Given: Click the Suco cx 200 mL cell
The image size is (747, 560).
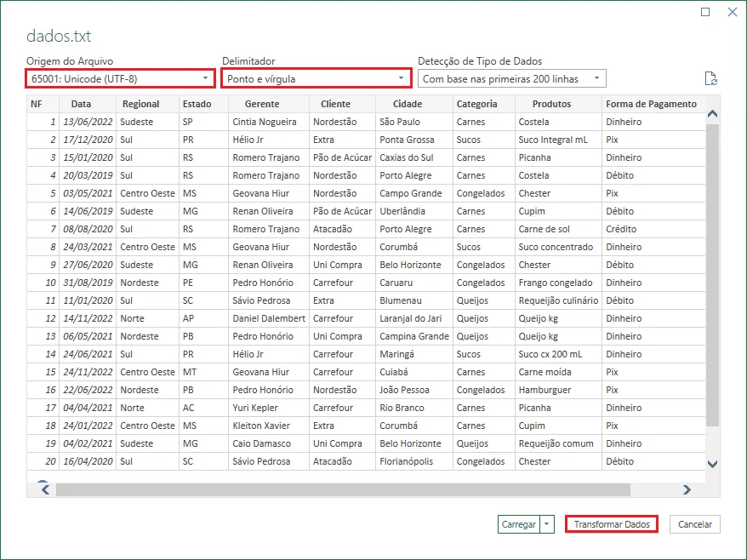Looking at the screenshot, I should pos(558,354).
